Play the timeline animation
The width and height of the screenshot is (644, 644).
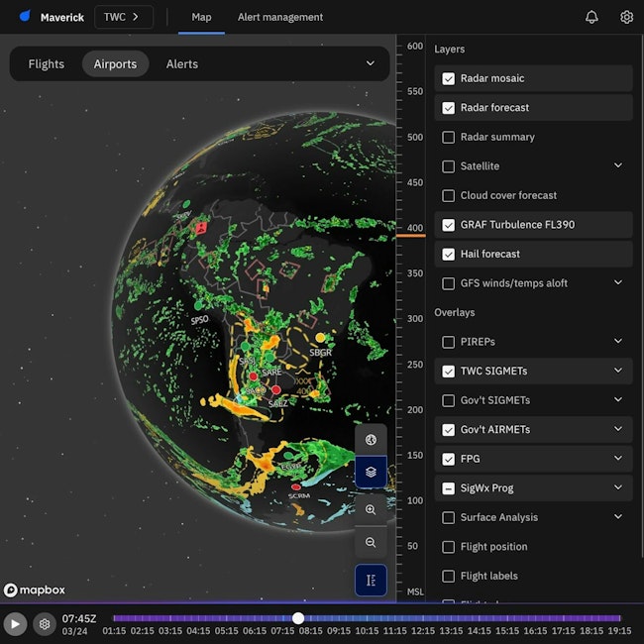click(15, 624)
